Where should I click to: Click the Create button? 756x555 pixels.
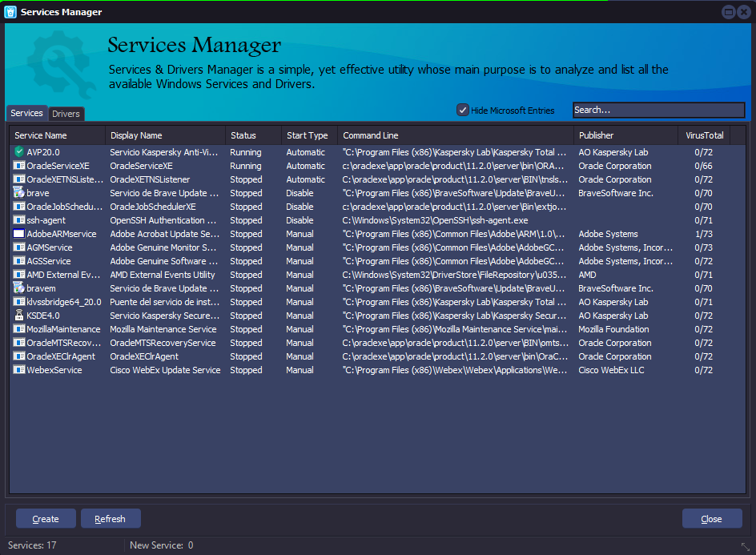click(x=46, y=519)
